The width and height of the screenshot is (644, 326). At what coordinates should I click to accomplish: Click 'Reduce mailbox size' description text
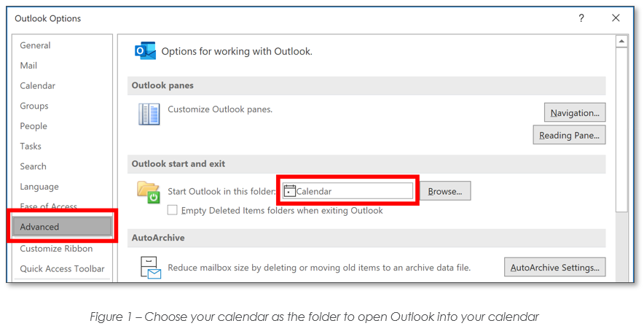click(x=318, y=268)
